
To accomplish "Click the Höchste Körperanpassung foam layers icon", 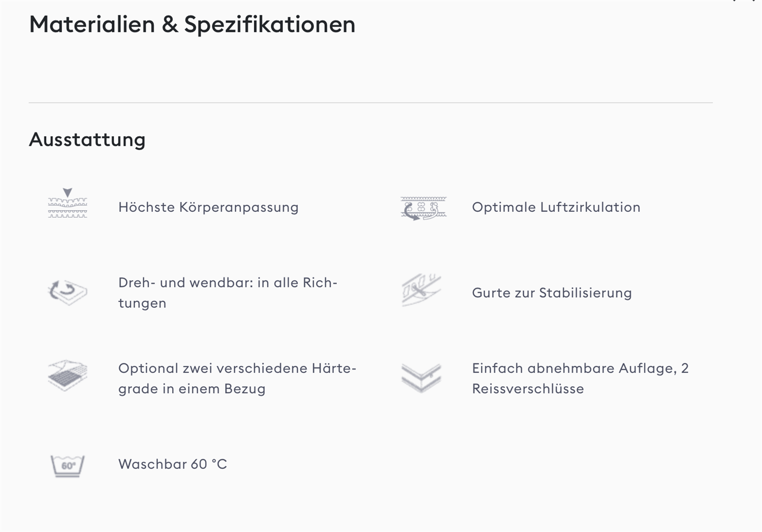I will coord(68,203).
